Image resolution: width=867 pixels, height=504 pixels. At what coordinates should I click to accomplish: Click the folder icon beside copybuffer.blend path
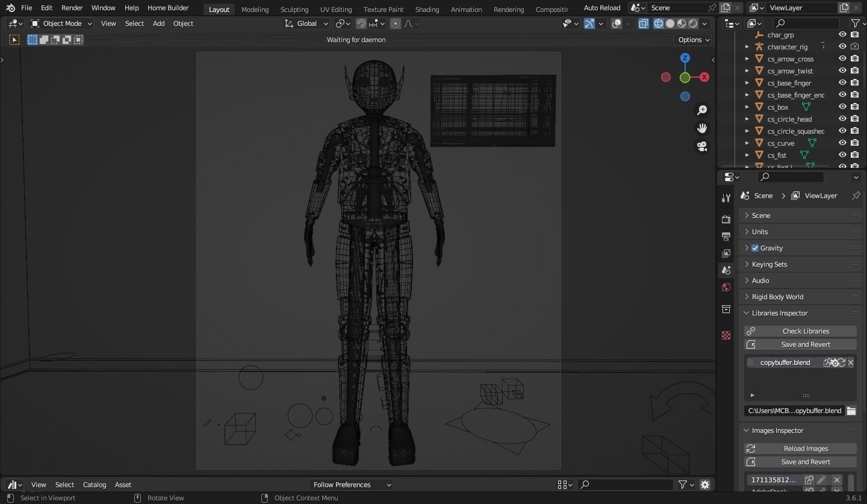point(851,411)
